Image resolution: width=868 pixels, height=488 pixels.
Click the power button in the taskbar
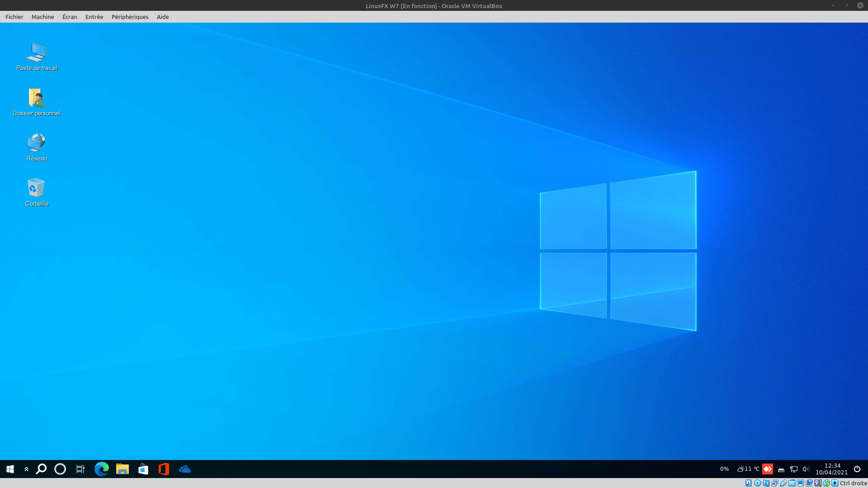click(x=857, y=469)
